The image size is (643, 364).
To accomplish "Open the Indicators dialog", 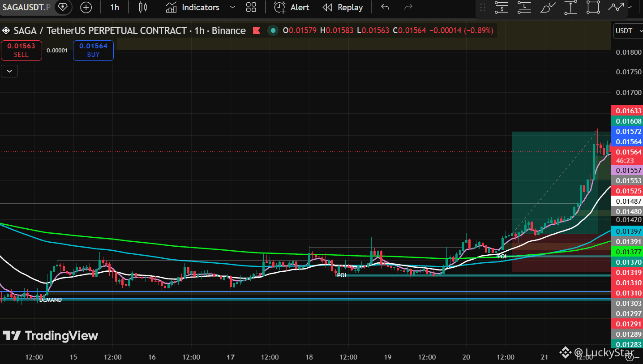I will (193, 7).
